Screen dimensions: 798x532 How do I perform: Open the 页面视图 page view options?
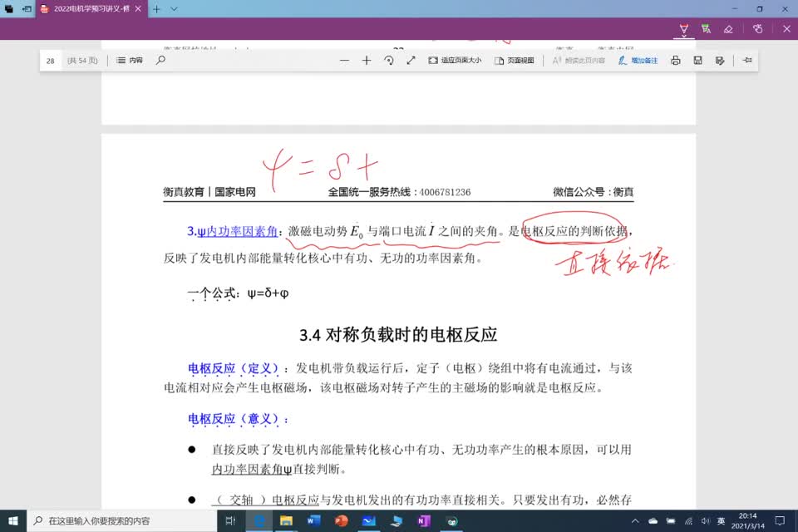coord(514,61)
